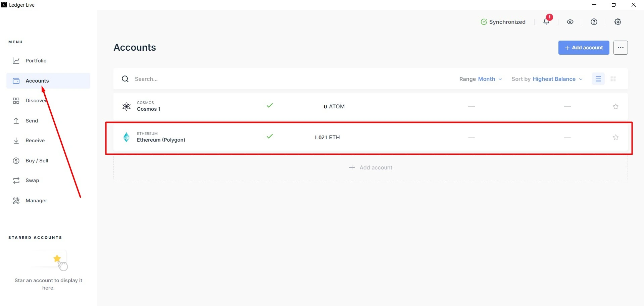Click the Swap arrows icon
Image resolution: width=644 pixels, height=306 pixels.
point(16,181)
